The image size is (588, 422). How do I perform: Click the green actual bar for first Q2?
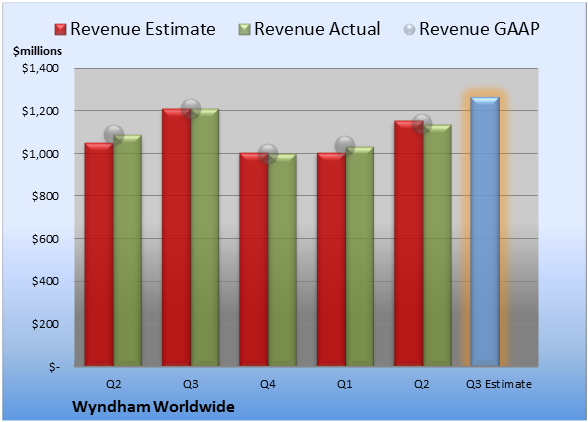(x=128, y=250)
